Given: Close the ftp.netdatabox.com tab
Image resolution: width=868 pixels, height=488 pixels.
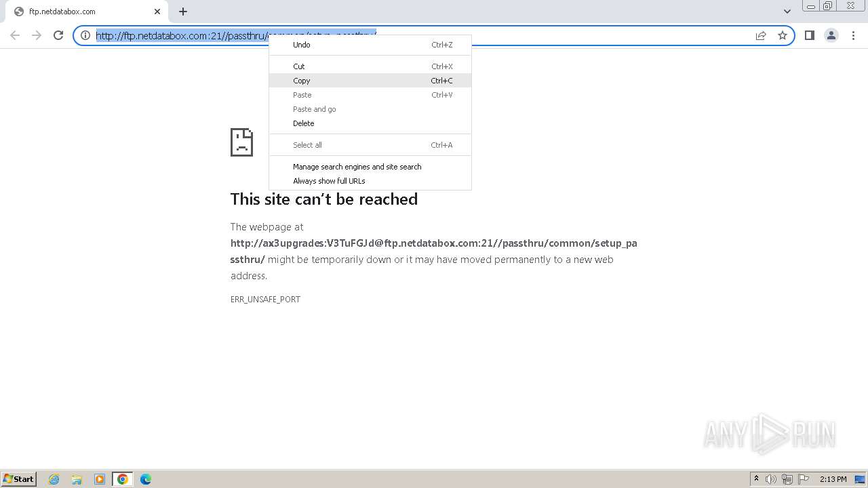Looking at the screenshot, I should tap(157, 11).
